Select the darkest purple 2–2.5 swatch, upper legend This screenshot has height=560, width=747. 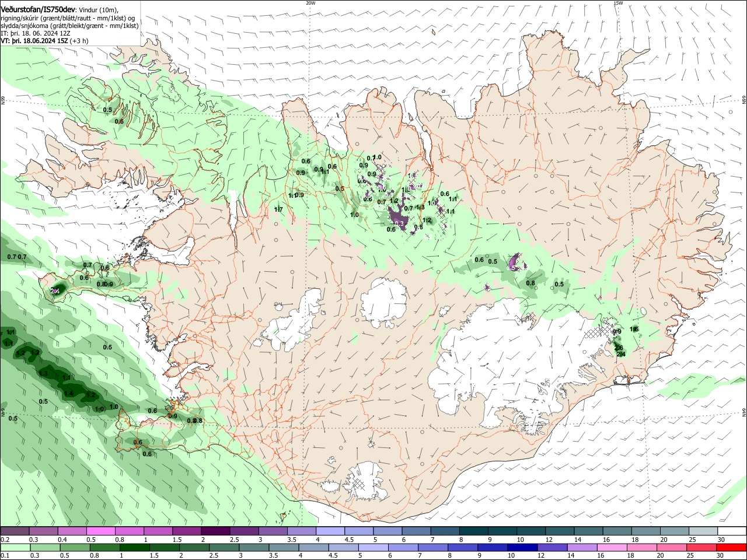coord(215,531)
